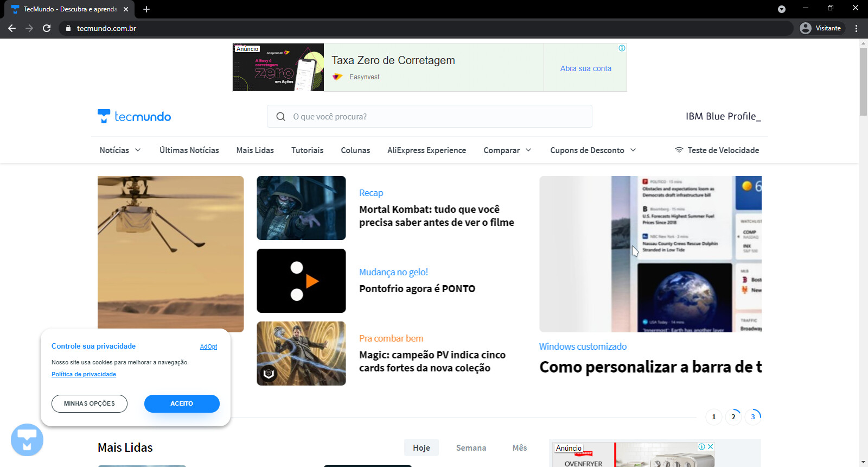Image resolution: width=868 pixels, height=467 pixels.
Task: Click the tecmundo logo
Action: (134, 116)
